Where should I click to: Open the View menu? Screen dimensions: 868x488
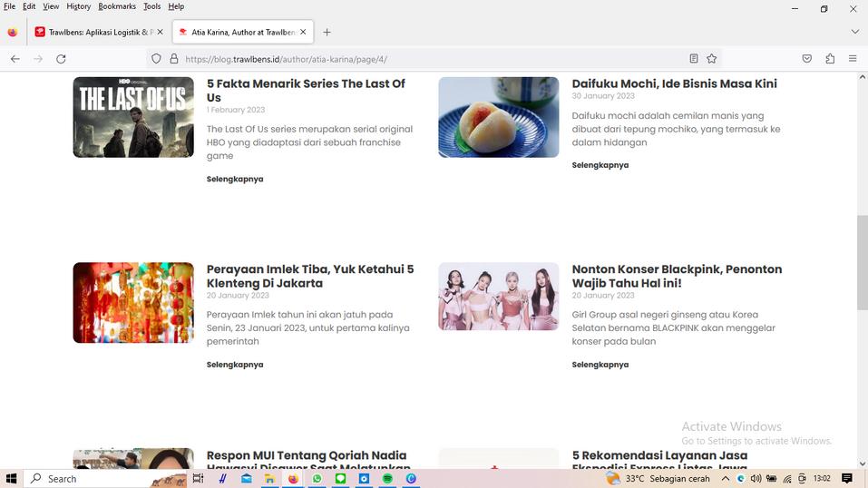[x=51, y=6]
